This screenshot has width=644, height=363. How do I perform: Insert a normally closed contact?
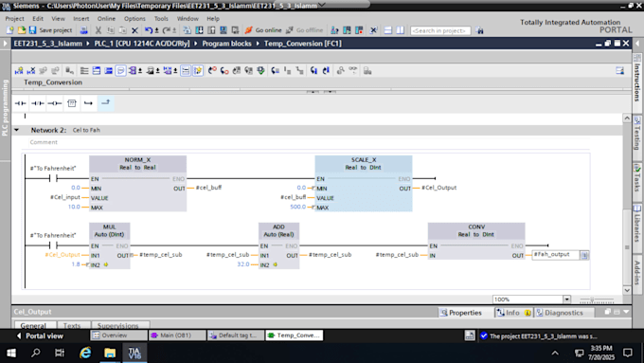click(37, 103)
